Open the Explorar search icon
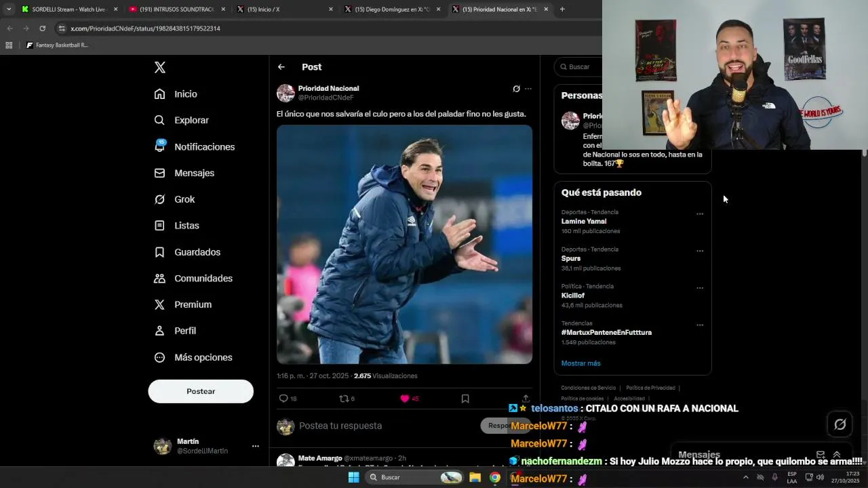Image resolution: width=868 pixels, height=488 pixels. click(x=159, y=120)
